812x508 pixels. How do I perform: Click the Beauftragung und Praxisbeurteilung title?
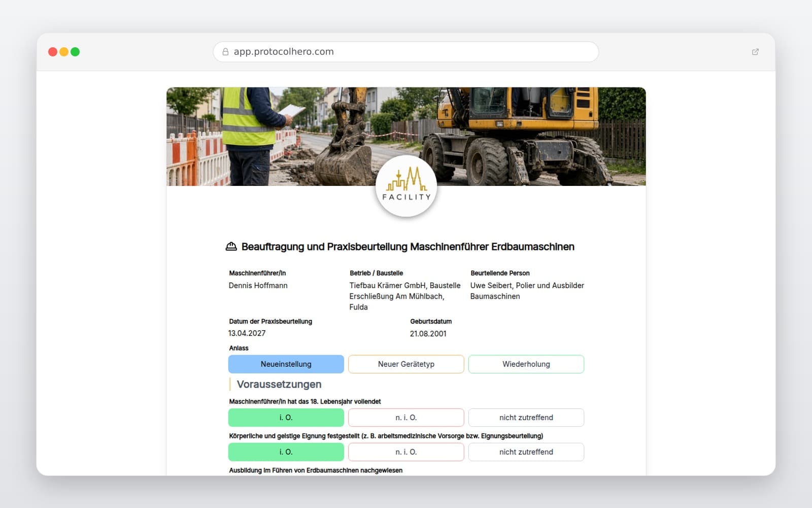pyautogui.click(x=408, y=247)
